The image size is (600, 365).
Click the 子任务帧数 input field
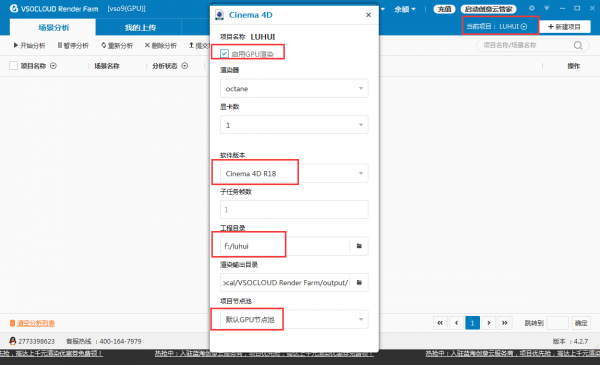pos(294,210)
